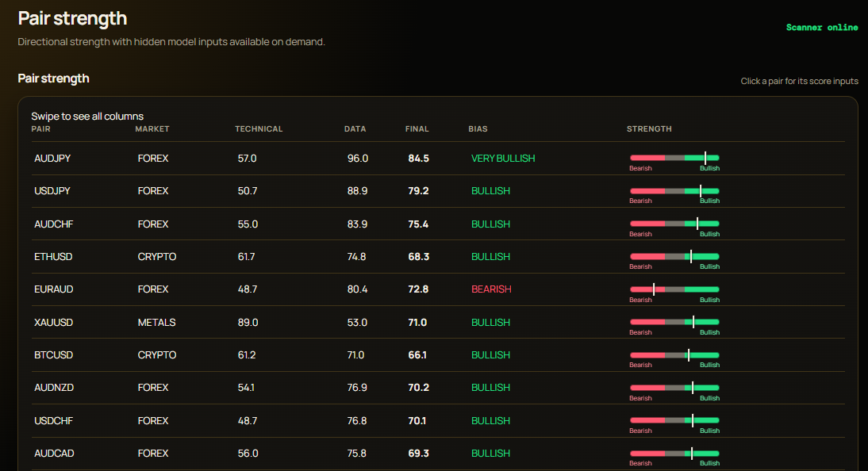Open the EURAUD pair row
The image size is (868, 471).
pyautogui.click(x=438, y=289)
